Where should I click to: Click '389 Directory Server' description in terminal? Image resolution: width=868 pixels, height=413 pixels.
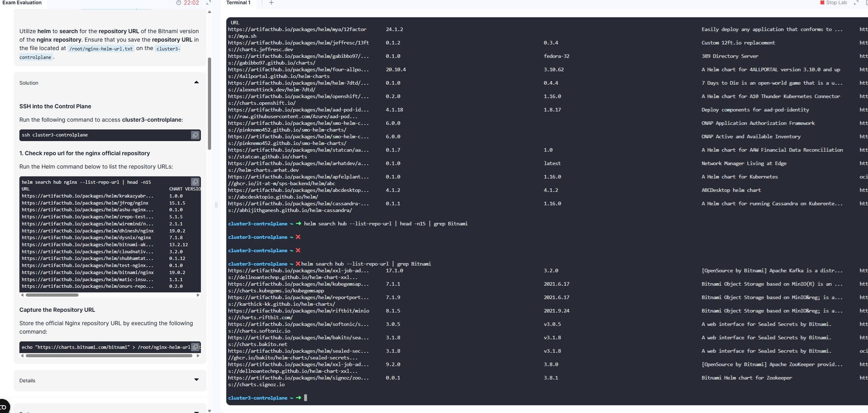(730, 56)
